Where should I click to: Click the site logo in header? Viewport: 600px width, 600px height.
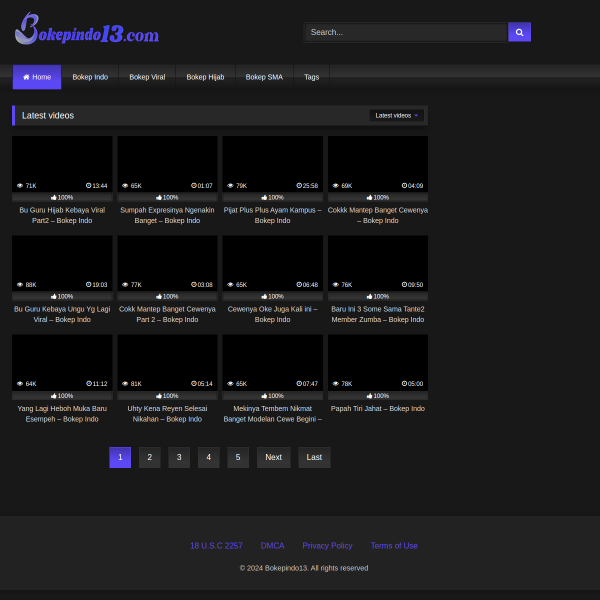pos(87,29)
